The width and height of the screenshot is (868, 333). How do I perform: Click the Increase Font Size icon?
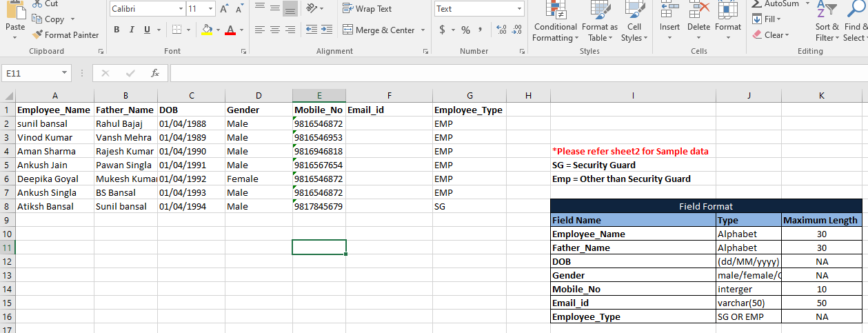pyautogui.click(x=225, y=9)
